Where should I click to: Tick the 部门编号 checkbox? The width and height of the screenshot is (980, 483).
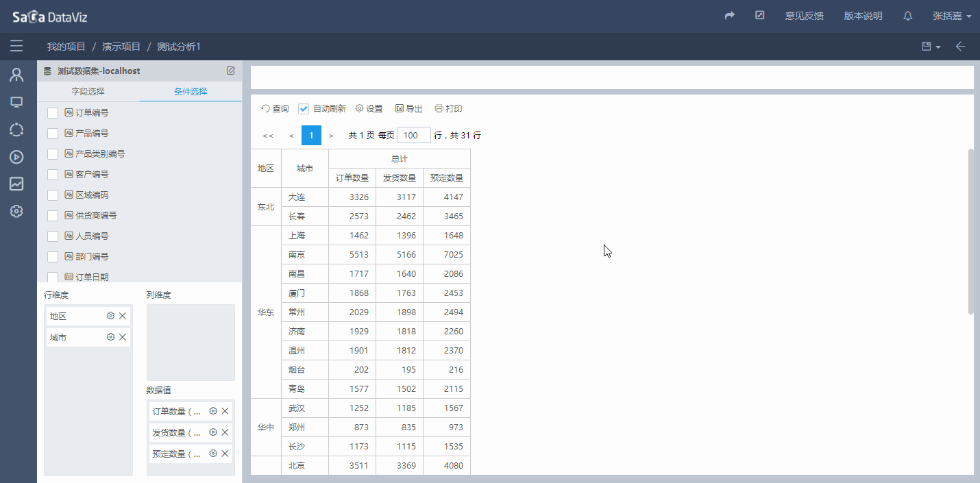(x=53, y=257)
